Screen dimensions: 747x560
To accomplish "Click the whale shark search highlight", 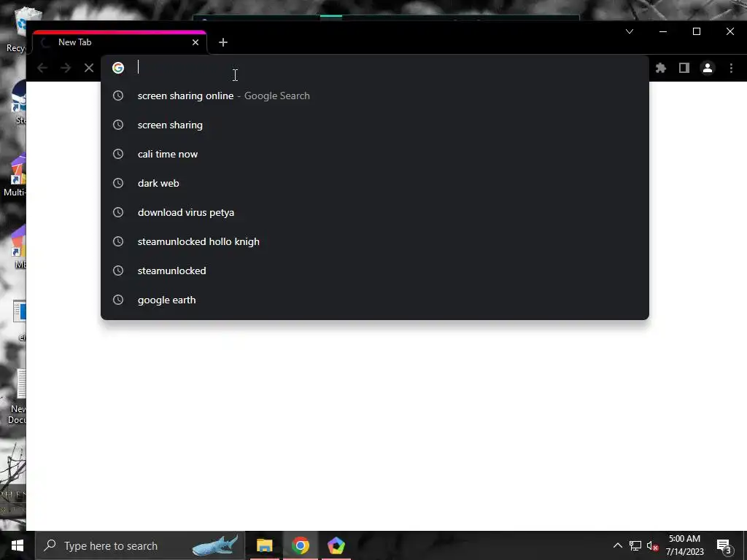I will [215, 545].
